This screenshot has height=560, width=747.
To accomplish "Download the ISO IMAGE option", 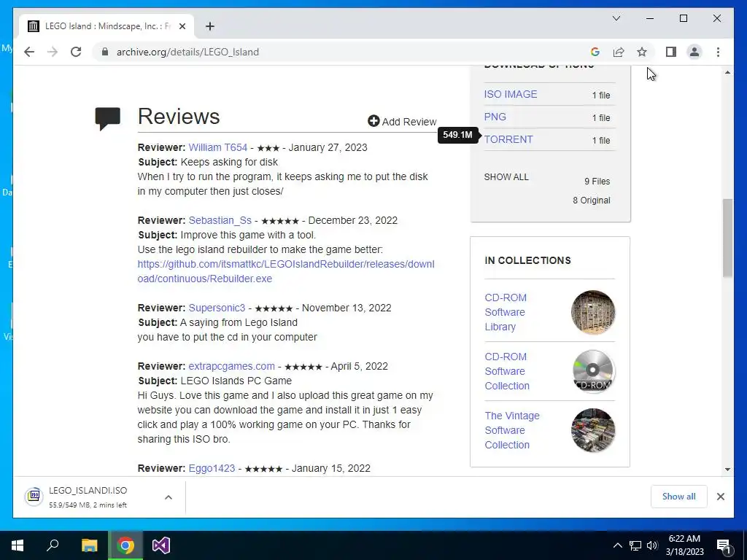I will pos(510,94).
